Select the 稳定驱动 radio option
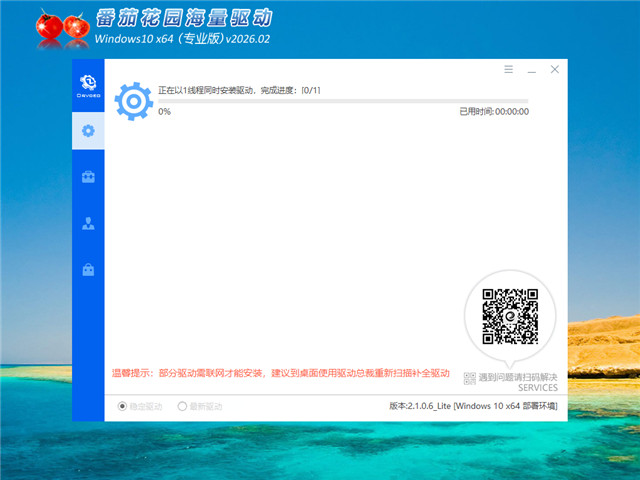Screen dimensions: 640x480 [123, 407]
